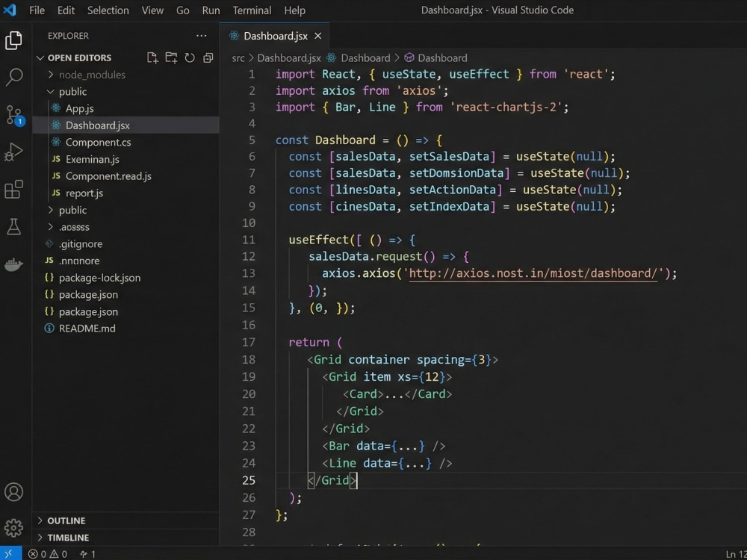
Task: Open the Help menu
Action: point(295,10)
